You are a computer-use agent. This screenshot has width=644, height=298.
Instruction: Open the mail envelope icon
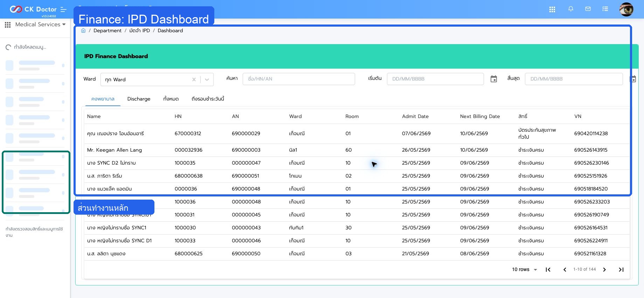point(588,9)
